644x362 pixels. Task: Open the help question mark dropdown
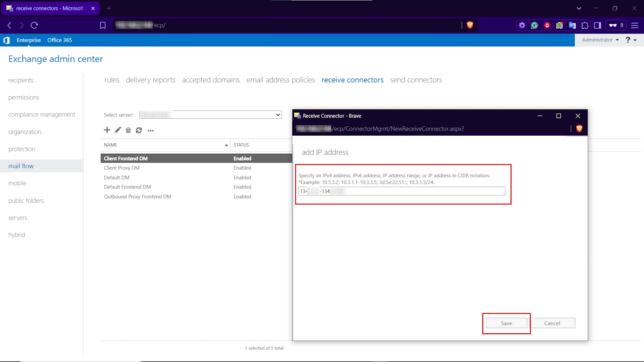tap(631, 40)
